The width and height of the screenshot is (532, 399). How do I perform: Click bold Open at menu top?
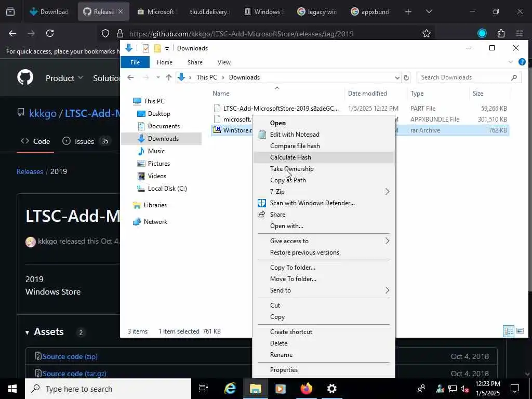point(323,123)
